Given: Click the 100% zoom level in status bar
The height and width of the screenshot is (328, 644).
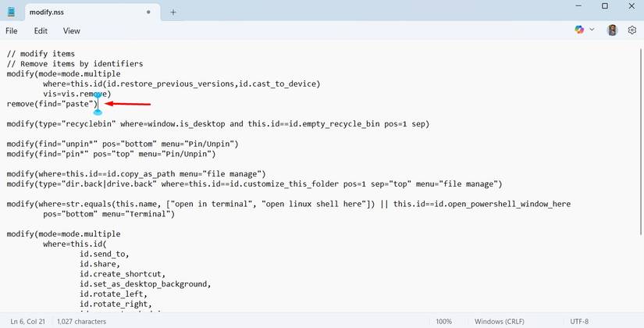Looking at the screenshot, I should click(x=444, y=322).
